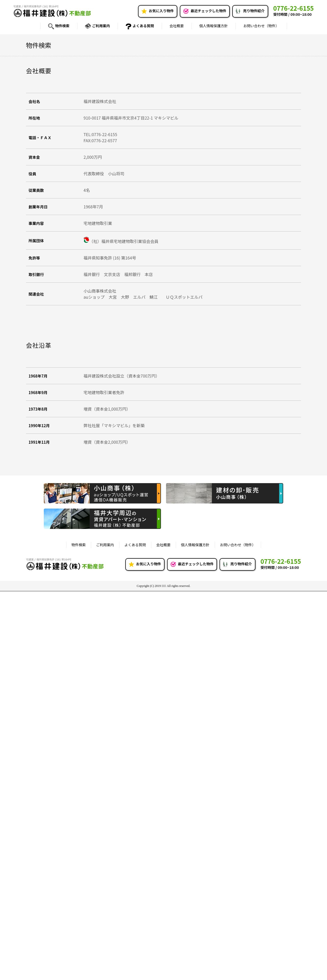Click footer 最近チェックした物件 button label
This screenshot has width=327, height=980.
coord(196,564)
